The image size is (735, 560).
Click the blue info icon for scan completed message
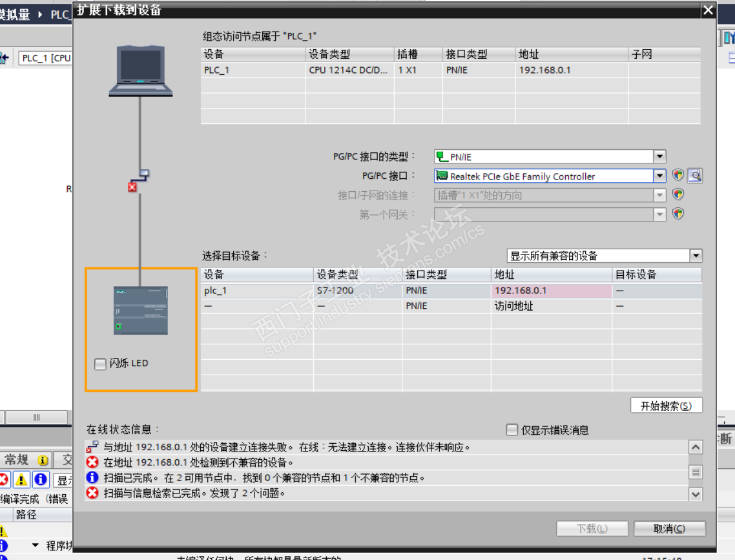pos(92,477)
